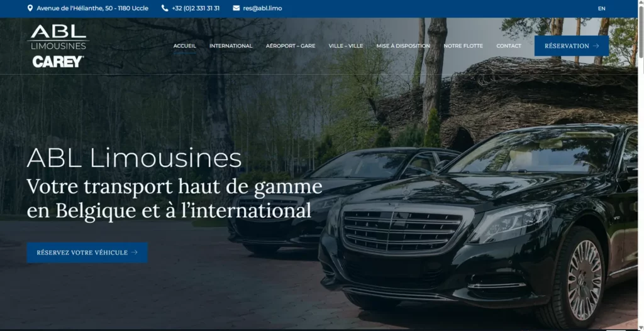Image resolution: width=644 pixels, height=331 pixels.
Task: Click the location pin icon
Action: (30, 8)
